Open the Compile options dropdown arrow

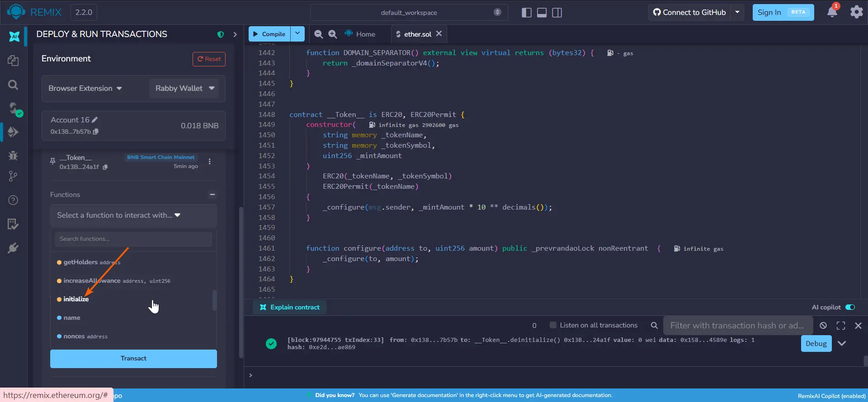297,34
